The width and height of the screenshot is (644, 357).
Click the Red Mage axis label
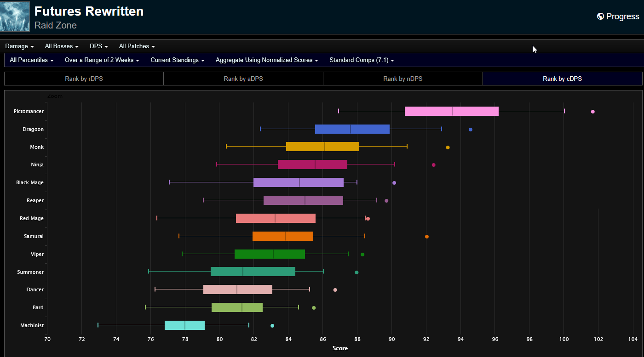pyautogui.click(x=32, y=219)
